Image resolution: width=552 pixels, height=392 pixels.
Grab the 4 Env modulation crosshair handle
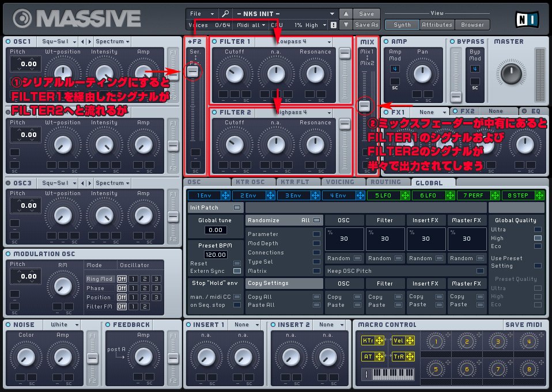pyautogui.click(x=360, y=196)
